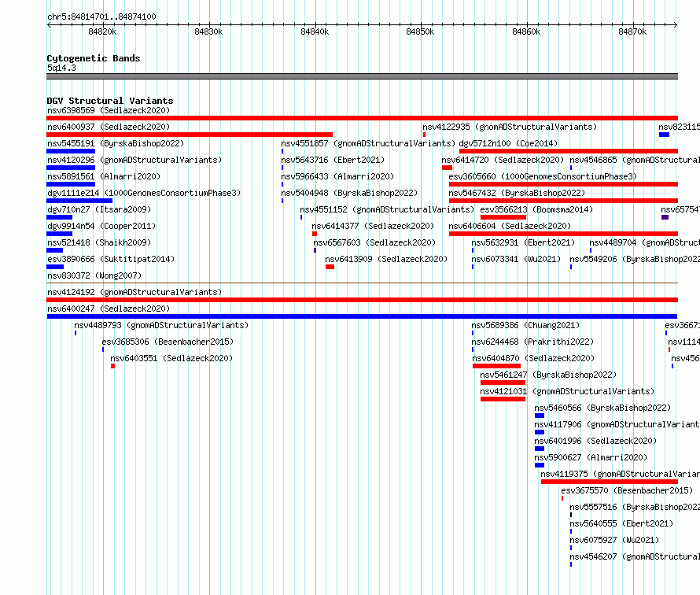
Task: Click dgv1111e214 (1000GenomesConsortiumPhase3) label
Action: click(144, 193)
